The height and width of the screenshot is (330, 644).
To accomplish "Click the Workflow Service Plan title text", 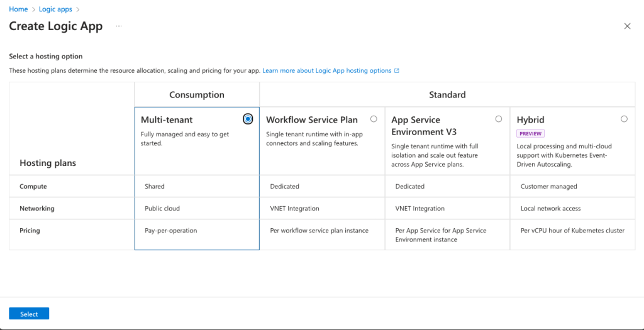I will [312, 120].
